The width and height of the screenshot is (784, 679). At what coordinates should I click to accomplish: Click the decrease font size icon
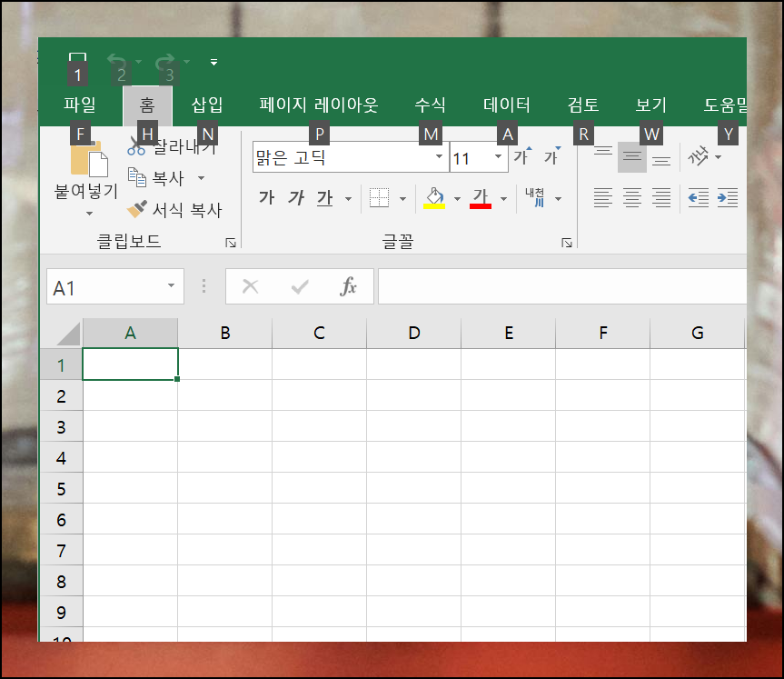pyautogui.click(x=552, y=156)
